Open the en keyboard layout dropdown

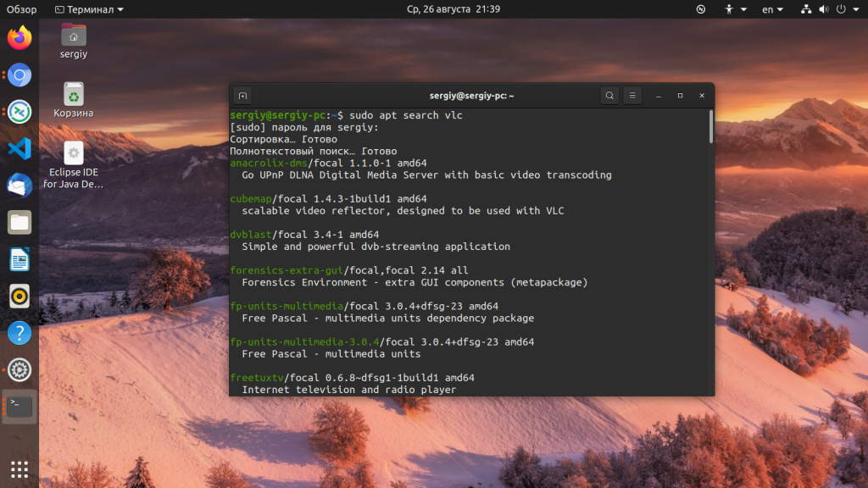pos(772,9)
